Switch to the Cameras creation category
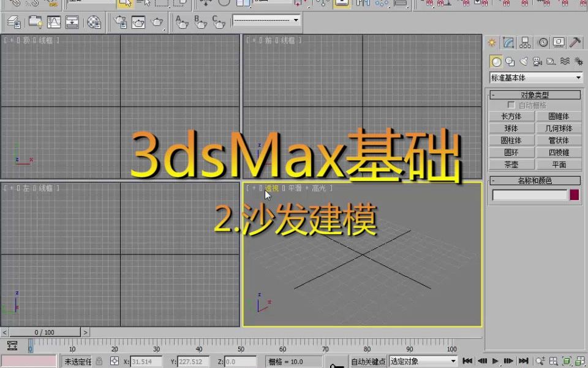Screen dimensions: 588x368 537,61
